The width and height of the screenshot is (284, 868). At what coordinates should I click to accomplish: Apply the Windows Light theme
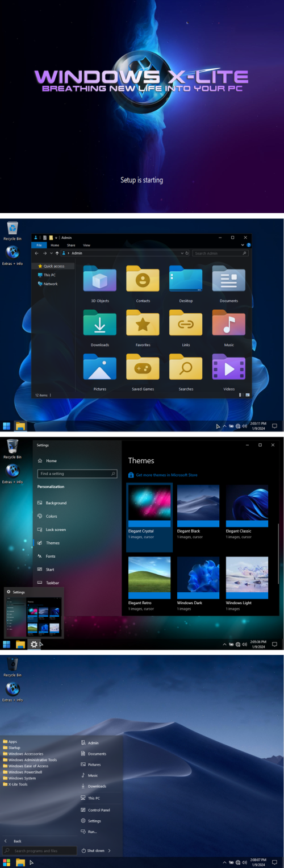[247, 578]
